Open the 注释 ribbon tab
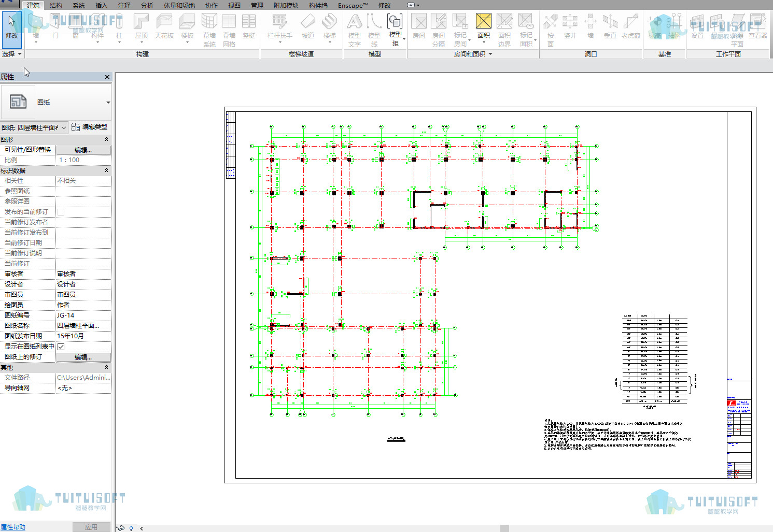This screenshot has height=532, width=773. pos(124,5)
